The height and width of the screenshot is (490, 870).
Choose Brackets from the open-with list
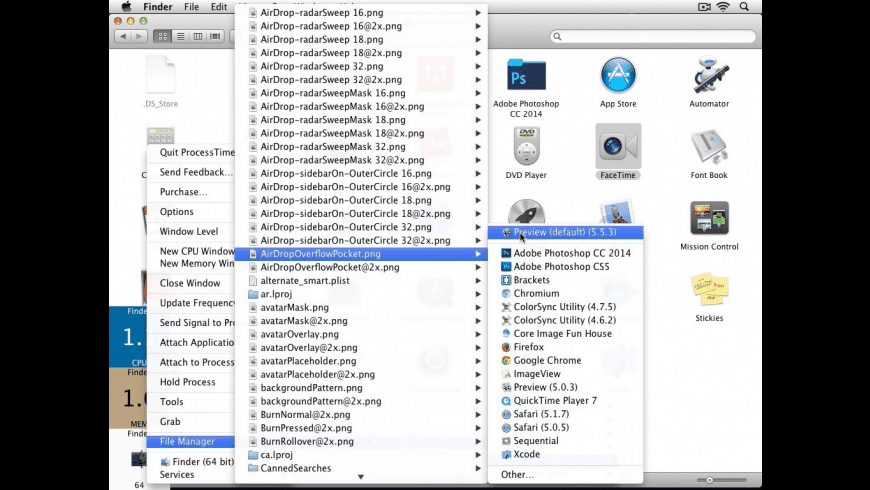point(565,280)
